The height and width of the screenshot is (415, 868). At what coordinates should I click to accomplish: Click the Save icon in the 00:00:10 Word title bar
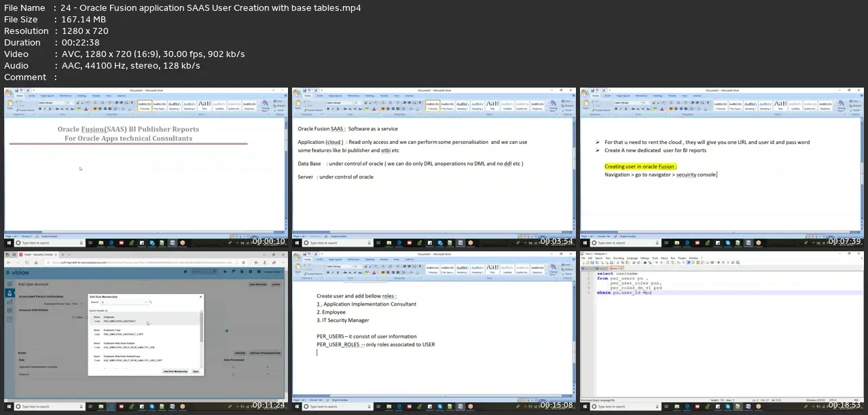17,90
